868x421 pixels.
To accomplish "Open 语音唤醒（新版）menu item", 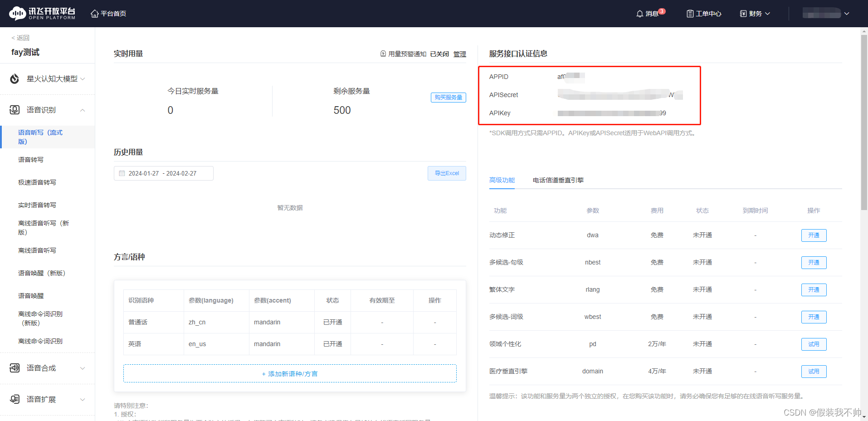I will click(42, 273).
